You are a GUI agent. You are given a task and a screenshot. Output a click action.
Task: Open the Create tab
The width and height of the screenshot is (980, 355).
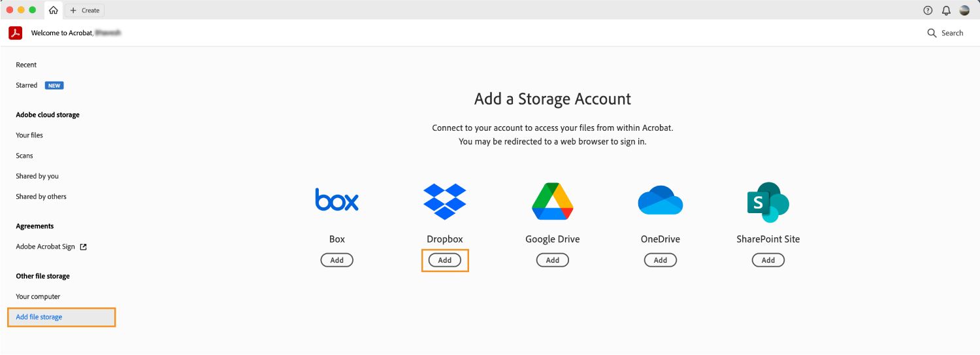coord(85,10)
